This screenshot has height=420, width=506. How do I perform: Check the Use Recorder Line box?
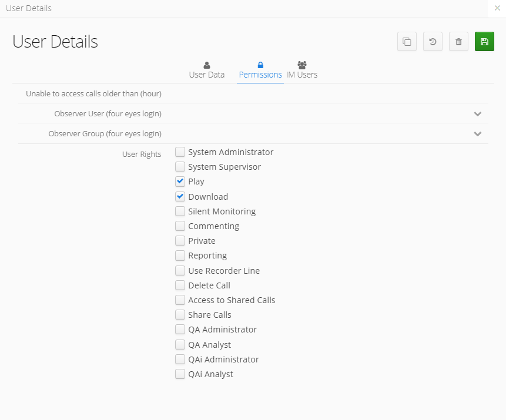pyautogui.click(x=180, y=270)
